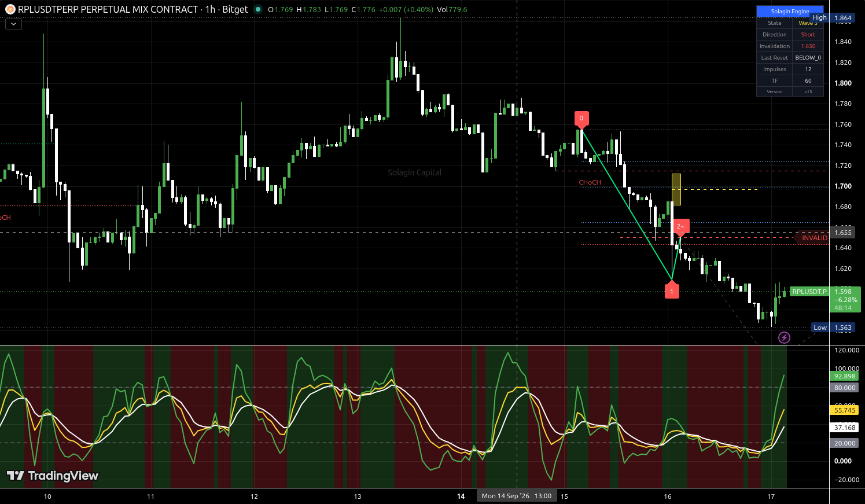Click the Solagin Capital chart text
Viewport: 865px width, 504px height.
point(414,172)
